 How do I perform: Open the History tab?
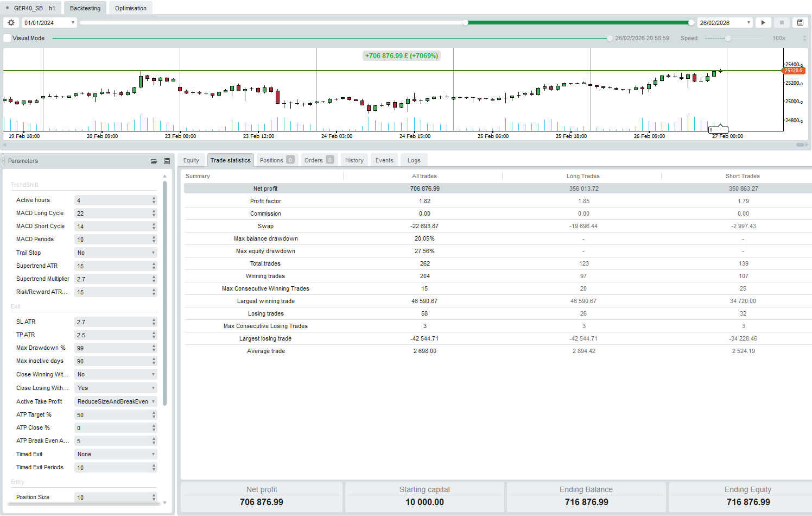(354, 161)
